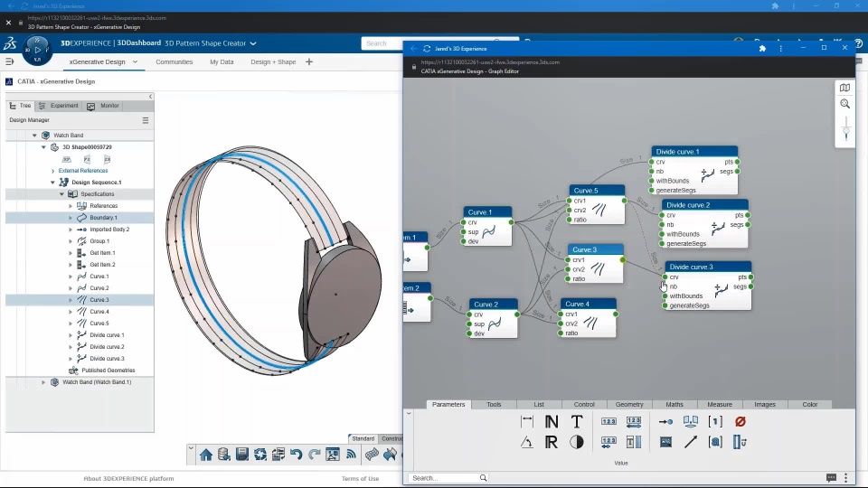Select the bracketed 1 list icon
This screenshot has width=868, height=488.
(x=715, y=422)
